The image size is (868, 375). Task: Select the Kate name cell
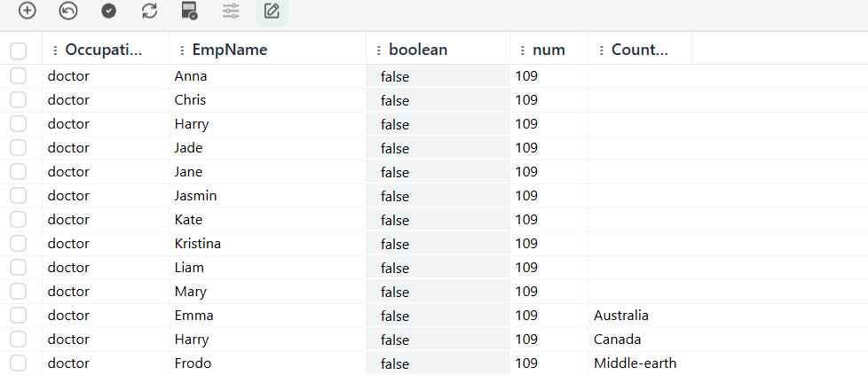pos(268,220)
